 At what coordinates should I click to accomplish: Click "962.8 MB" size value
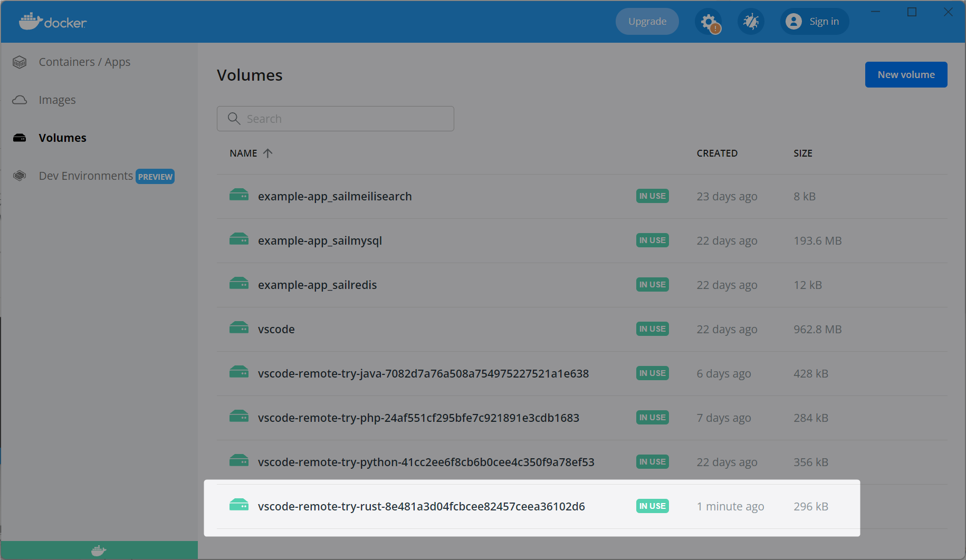pyautogui.click(x=818, y=330)
